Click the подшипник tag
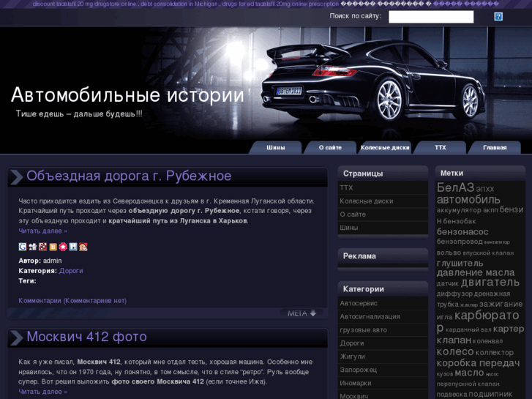The image size is (532, 399). [490, 395]
